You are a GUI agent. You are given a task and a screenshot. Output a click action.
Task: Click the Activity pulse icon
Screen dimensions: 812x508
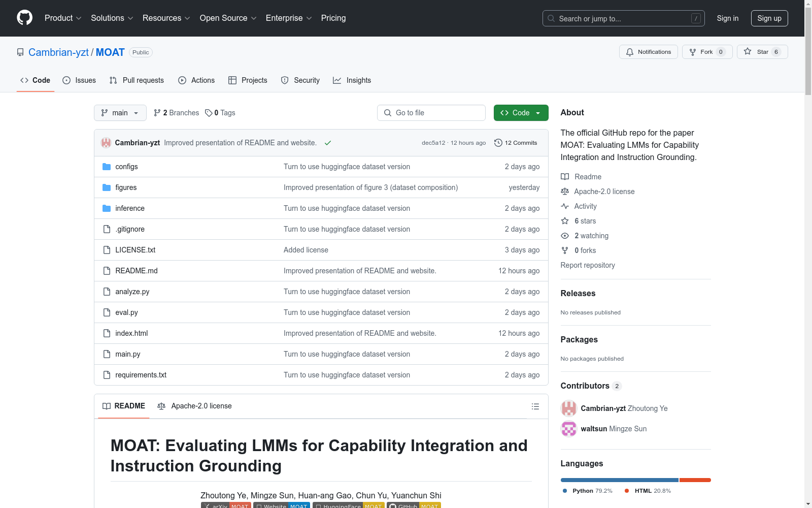pyautogui.click(x=565, y=206)
